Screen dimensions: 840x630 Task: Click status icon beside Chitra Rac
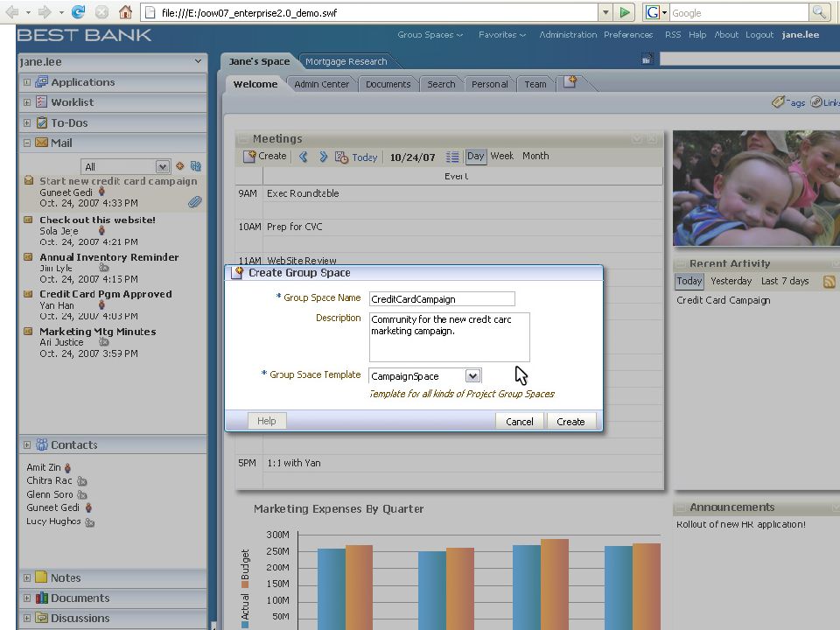point(81,481)
